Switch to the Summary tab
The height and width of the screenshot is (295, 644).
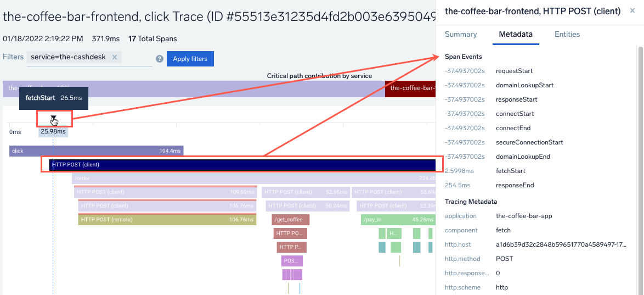pos(460,34)
